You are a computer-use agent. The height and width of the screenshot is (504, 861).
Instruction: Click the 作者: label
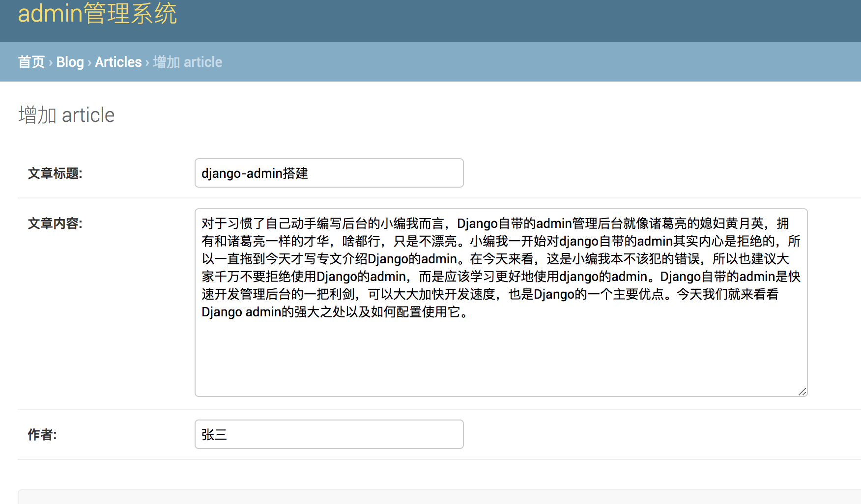click(42, 435)
